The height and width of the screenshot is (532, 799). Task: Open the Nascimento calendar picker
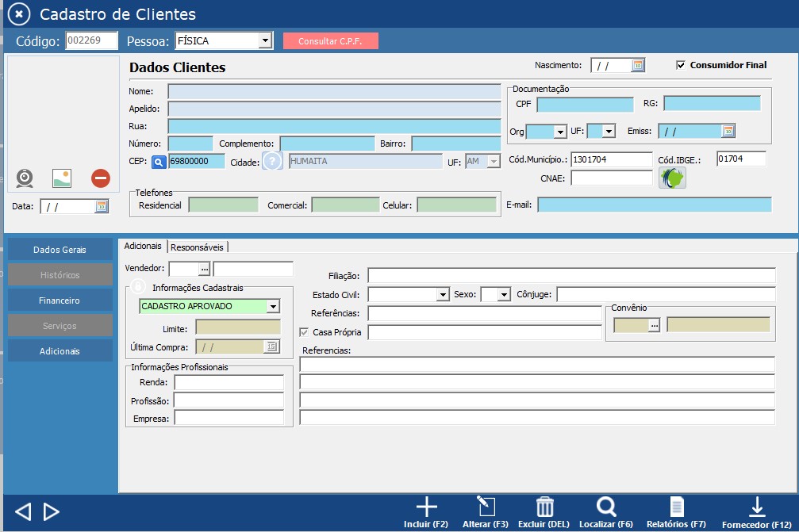click(x=638, y=66)
